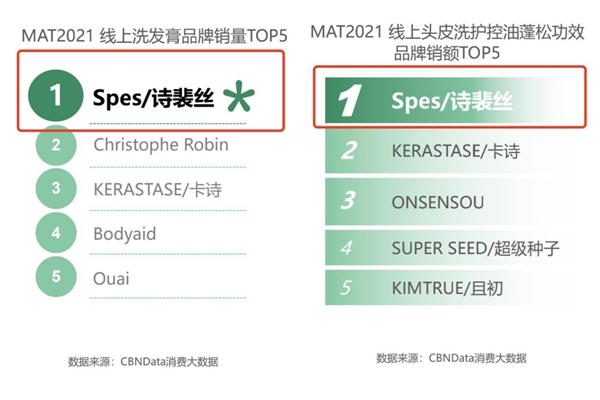Select the number 4 circle beside Bodyaid
Viewport: 600px width, 400px height.
coord(56,232)
